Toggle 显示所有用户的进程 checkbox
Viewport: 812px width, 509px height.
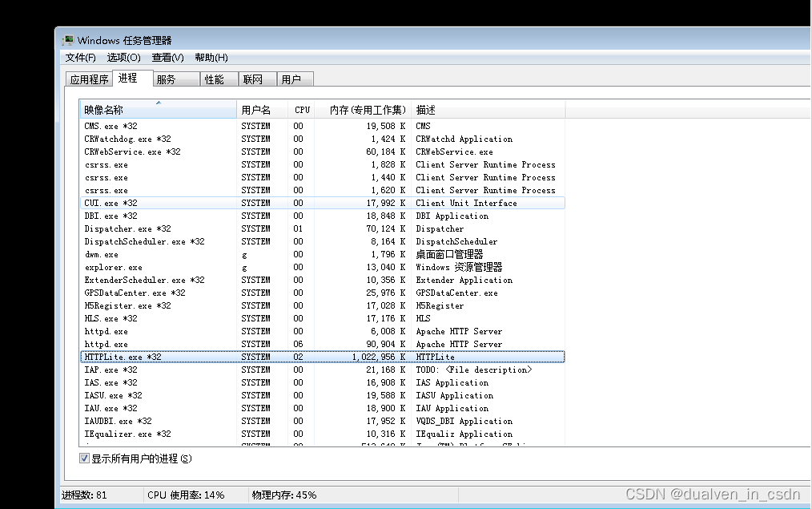(84, 459)
